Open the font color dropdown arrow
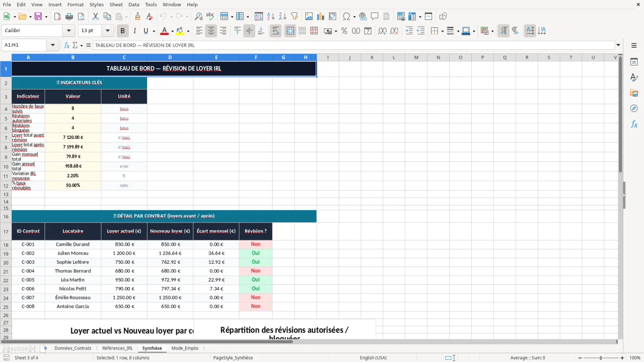The image size is (644, 362). 172,31
